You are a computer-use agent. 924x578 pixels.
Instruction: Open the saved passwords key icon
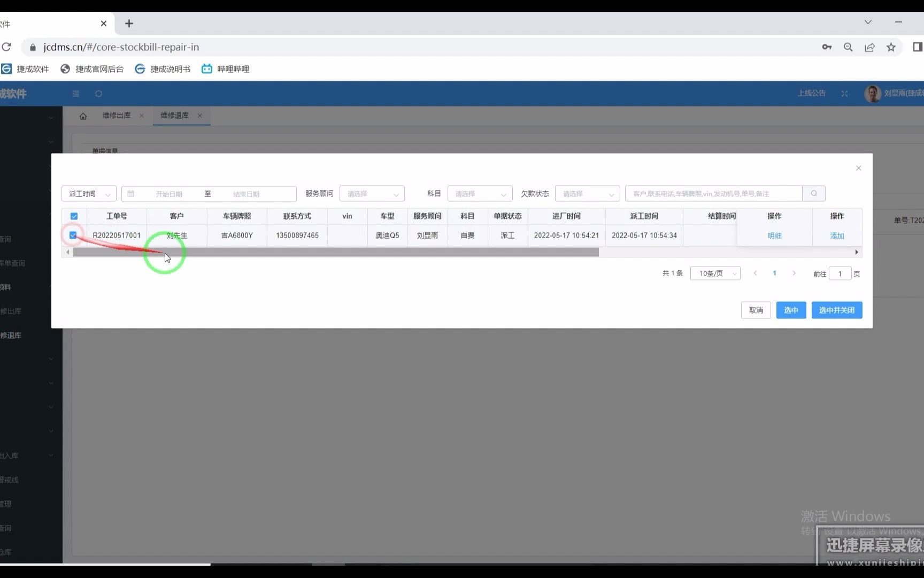pos(827,47)
